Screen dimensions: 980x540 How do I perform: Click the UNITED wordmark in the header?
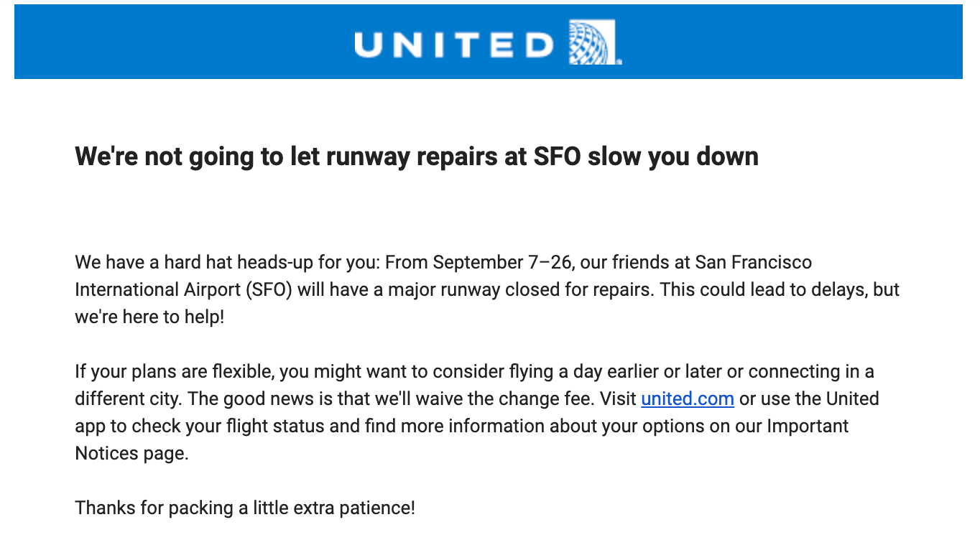coord(455,45)
